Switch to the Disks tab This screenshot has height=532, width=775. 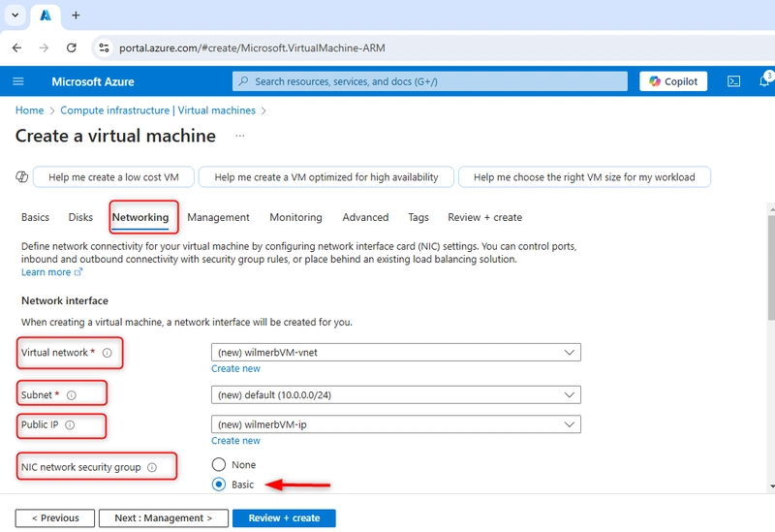(80, 217)
